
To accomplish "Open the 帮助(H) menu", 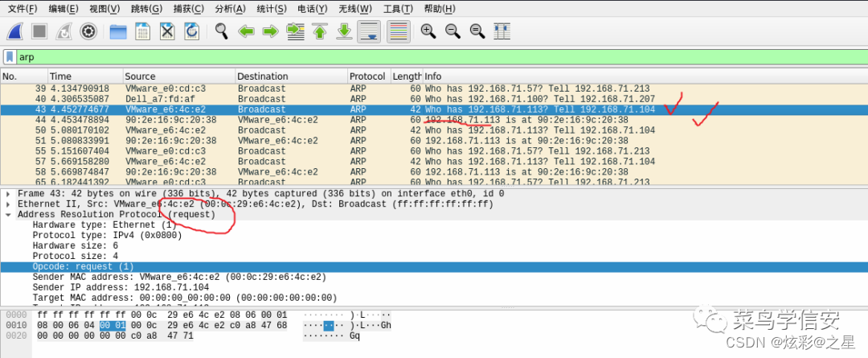I will pyautogui.click(x=440, y=8).
